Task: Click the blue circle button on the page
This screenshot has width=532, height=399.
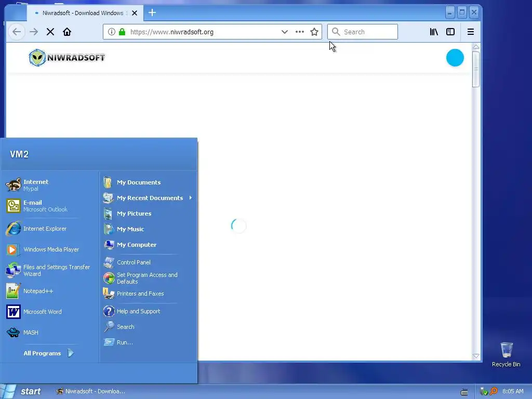Action: point(455,58)
